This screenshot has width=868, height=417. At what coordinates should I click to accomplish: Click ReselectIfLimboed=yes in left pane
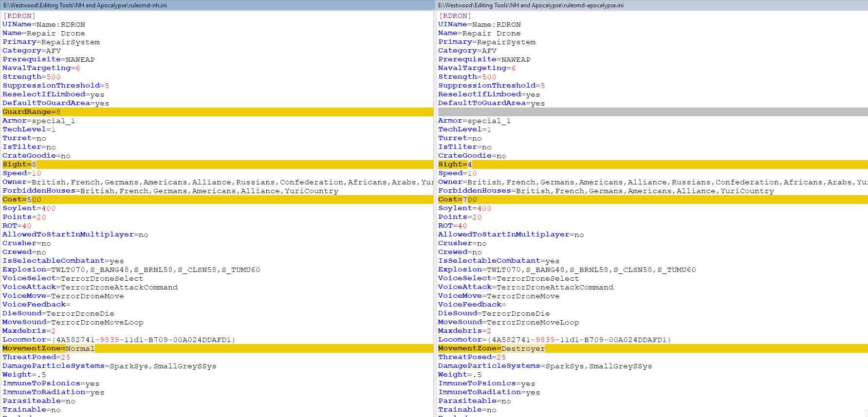[54, 94]
